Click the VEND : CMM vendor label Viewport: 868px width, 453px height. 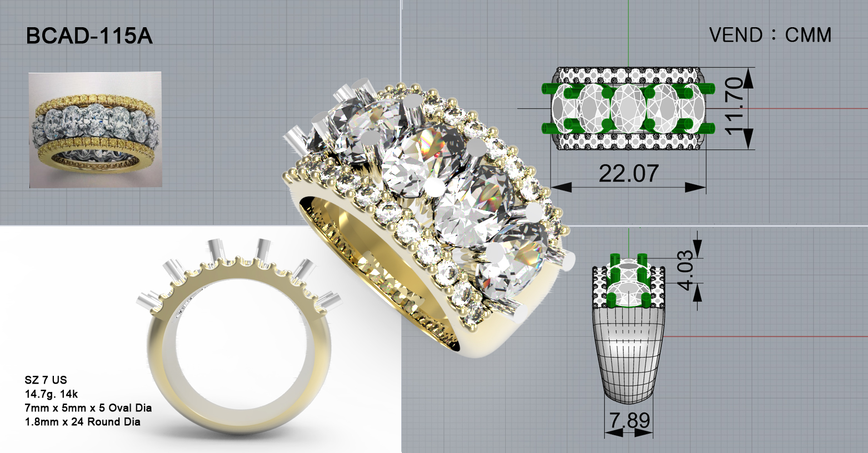pos(770,36)
